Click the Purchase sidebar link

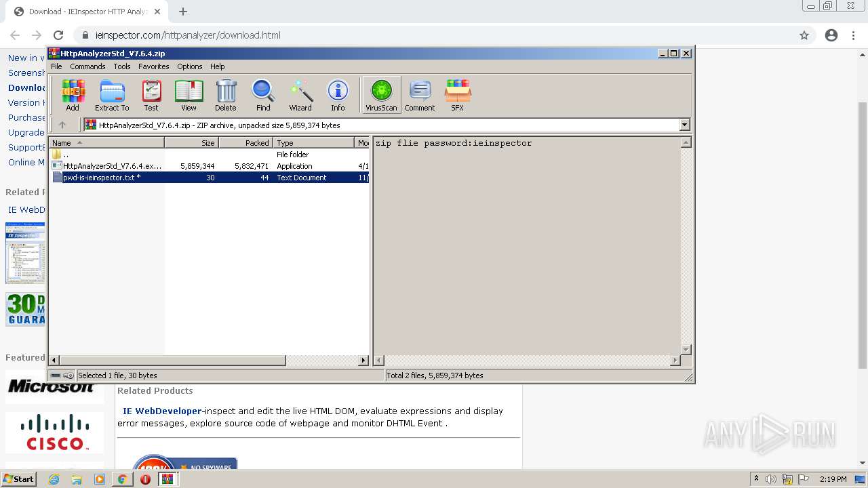26,117
